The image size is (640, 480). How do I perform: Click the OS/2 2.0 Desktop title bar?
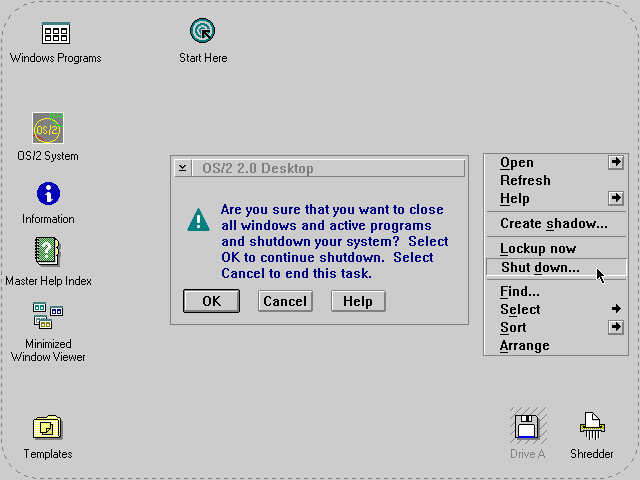coord(328,168)
